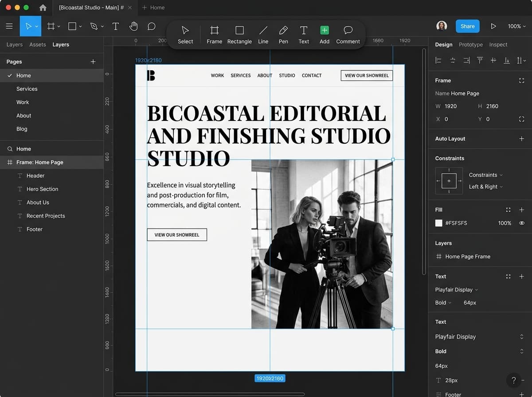Add an Auto Layout with plus icon
This screenshot has width=532, height=397.
pos(521,139)
